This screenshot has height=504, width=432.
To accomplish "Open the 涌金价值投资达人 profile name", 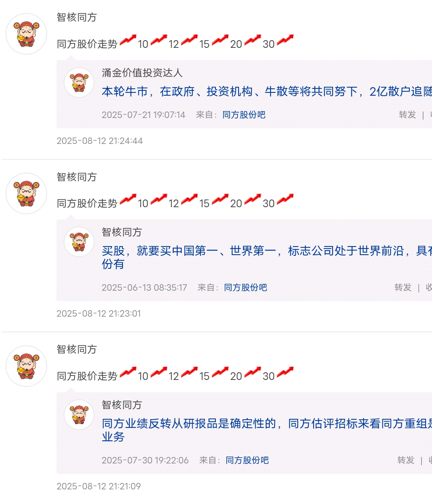I will click(142, 73).
